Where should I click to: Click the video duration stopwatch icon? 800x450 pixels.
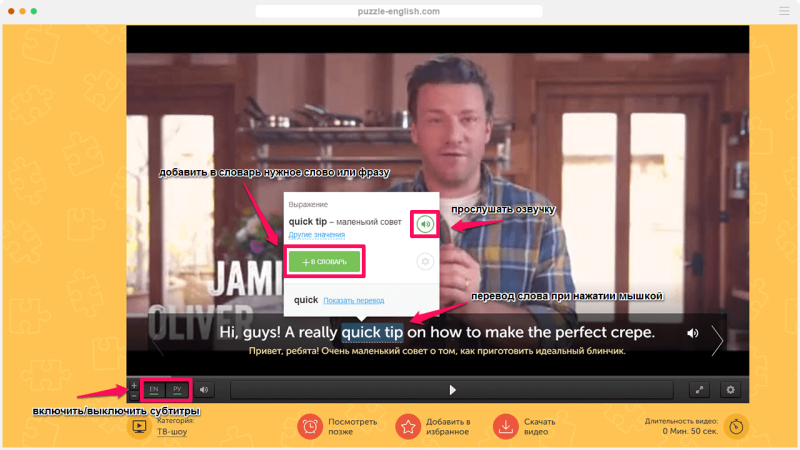736,427
